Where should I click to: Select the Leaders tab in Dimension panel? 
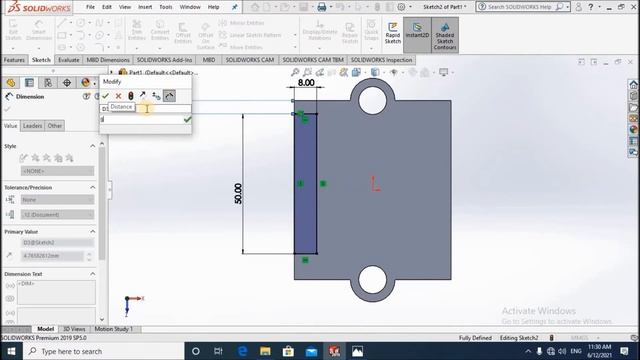(32, 126)
